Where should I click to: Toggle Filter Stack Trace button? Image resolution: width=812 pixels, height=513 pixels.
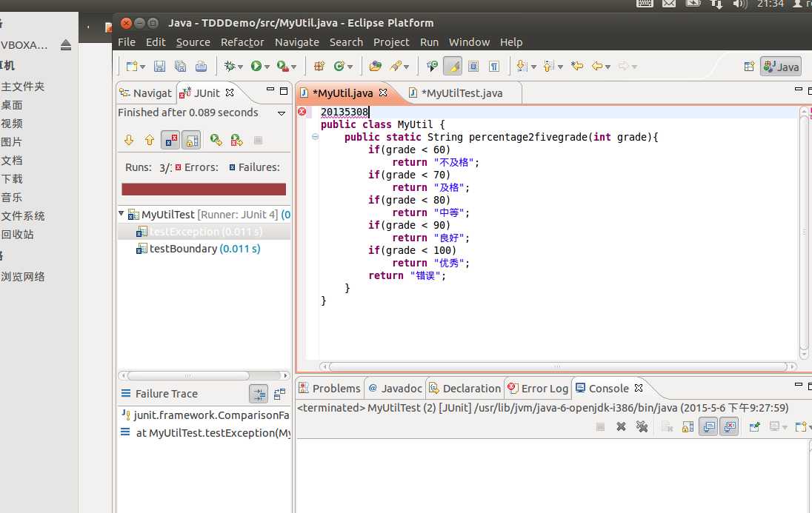[259, 394]
